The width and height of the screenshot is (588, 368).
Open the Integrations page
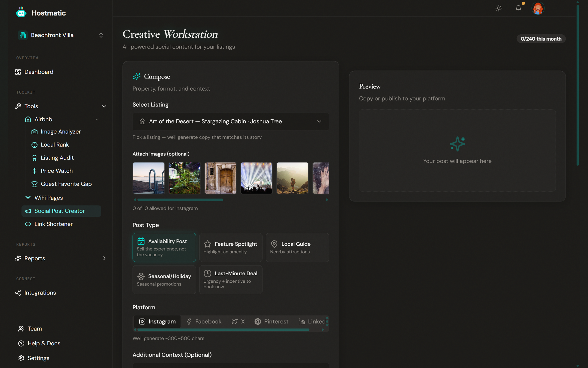pyautogui.click(x=60, y=293)
